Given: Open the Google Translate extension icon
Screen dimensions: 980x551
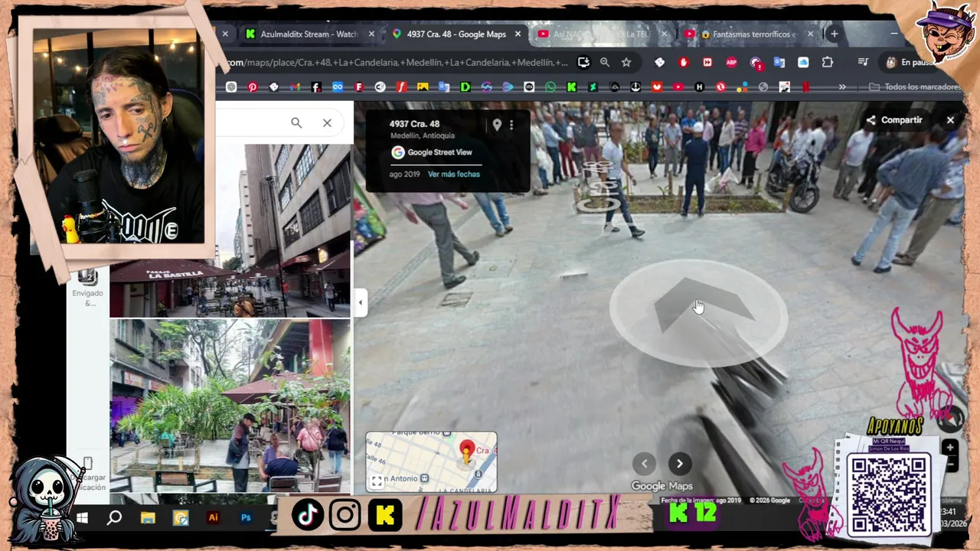Looking at the screenshot, I should point(779,62).
